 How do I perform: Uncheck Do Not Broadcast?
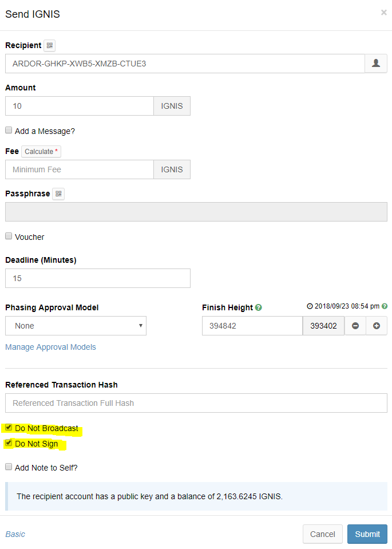click(9, 427)
